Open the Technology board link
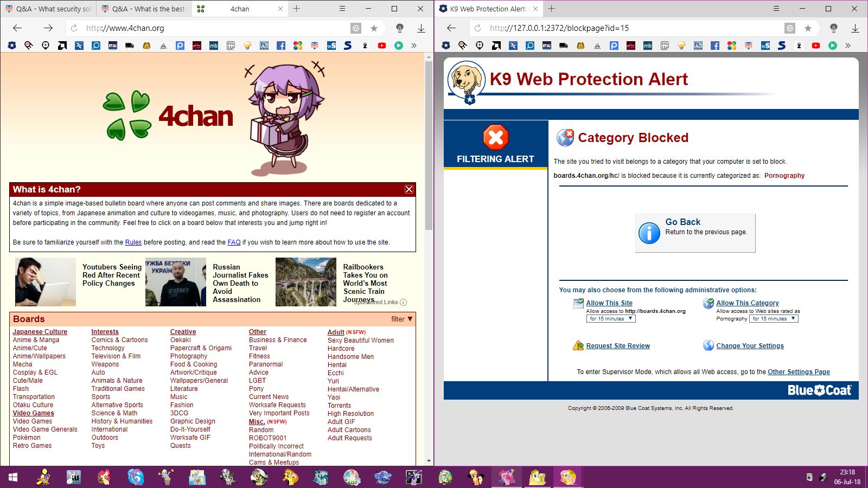This screenshot has height=488, width=868. [x=108, y=348]
